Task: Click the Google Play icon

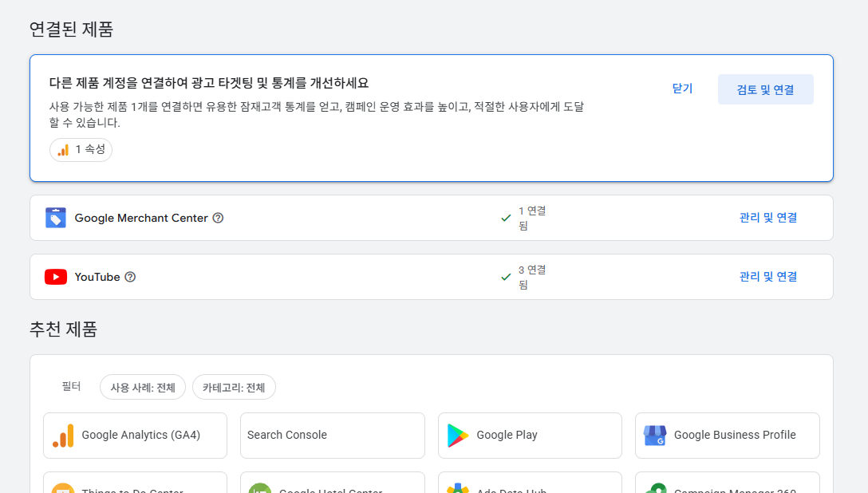Action: point(458,436)
